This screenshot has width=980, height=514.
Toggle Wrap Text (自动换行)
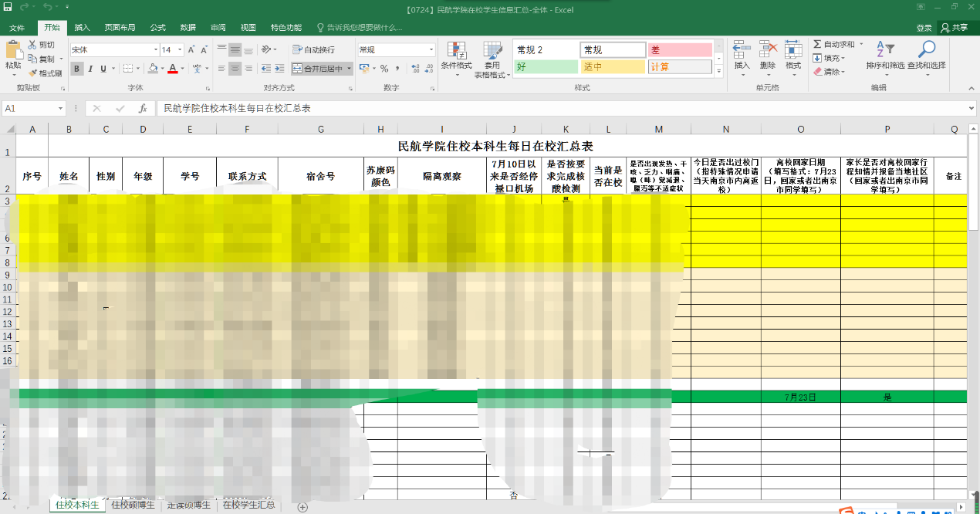coord(313,49)
